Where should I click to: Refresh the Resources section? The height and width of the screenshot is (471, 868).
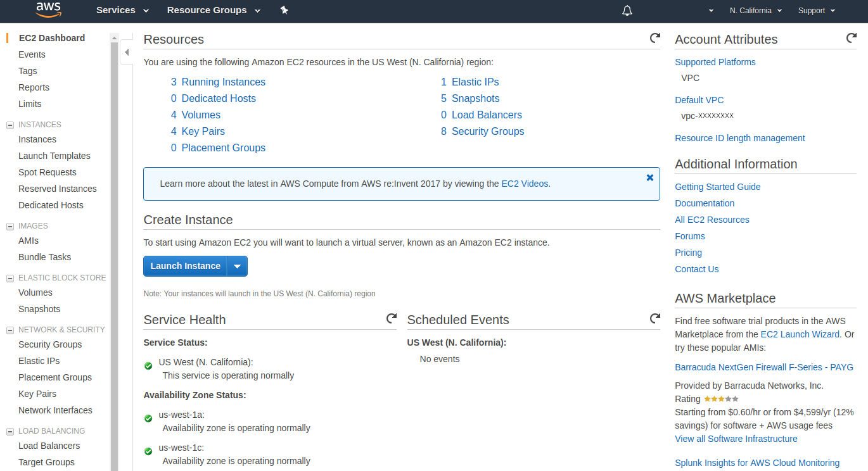pyautogui.click(x=655, y=38)
